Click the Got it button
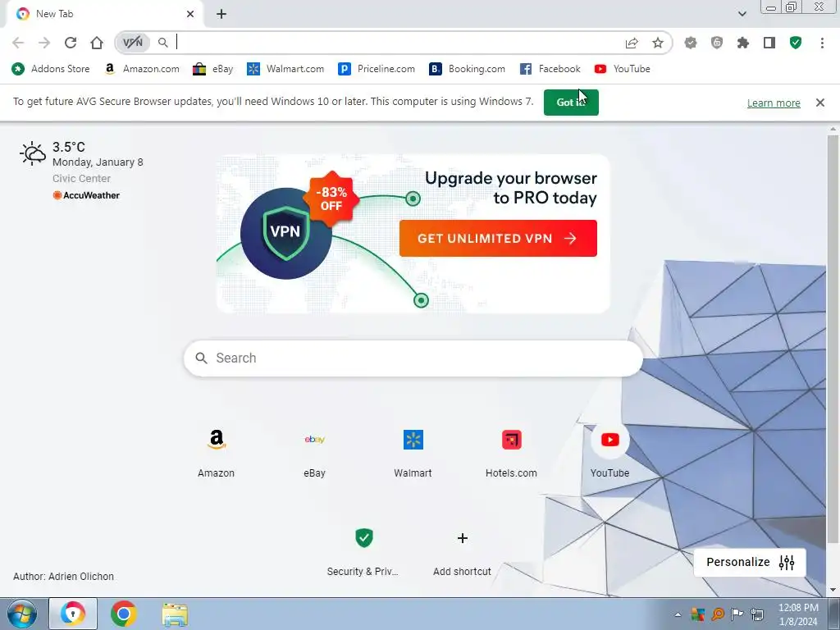The height and width of the screenshot is (630, 840). [x=571, y=103]
